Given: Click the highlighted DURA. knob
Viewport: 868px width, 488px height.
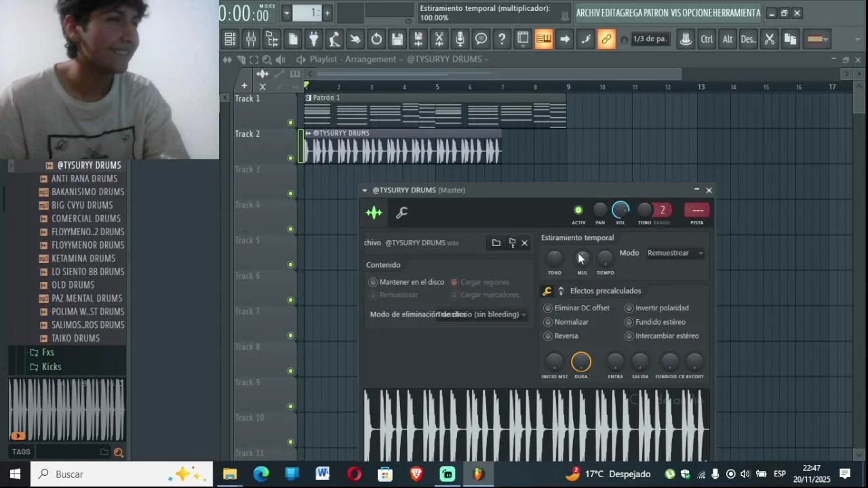Looking at the screenshot, I should click(x=581, y=363).
